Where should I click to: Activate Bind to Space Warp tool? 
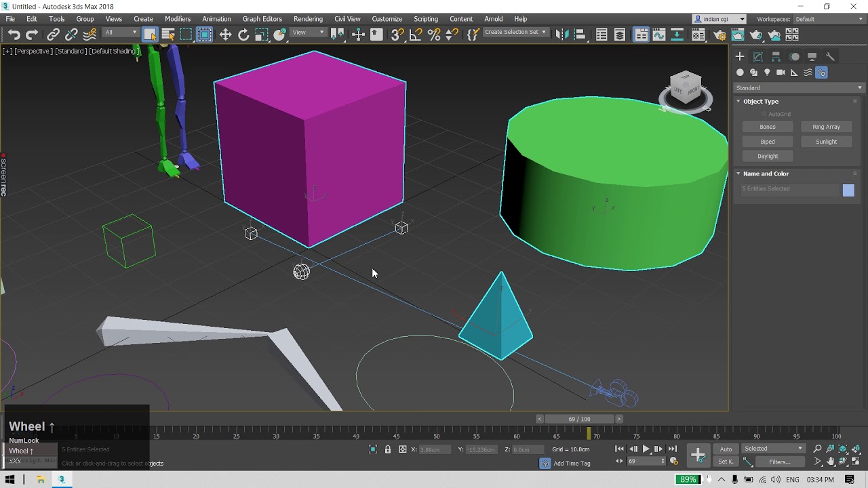(89, 35)
